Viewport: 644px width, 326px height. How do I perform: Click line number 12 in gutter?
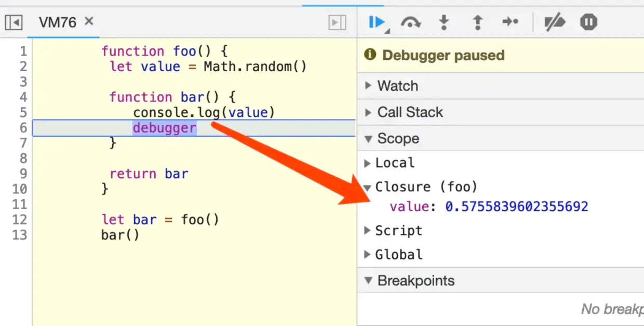point(19,219)
